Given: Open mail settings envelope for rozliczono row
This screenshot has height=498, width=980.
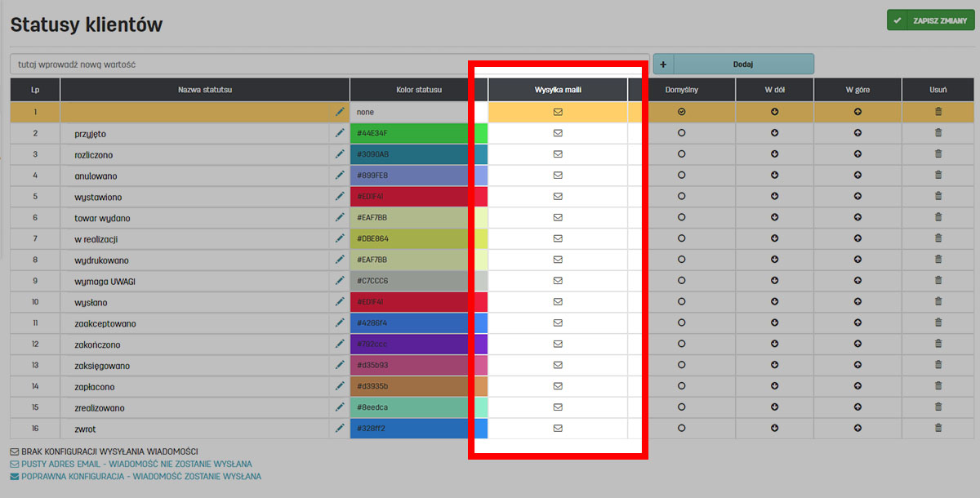Looking at the screenshot, I should (x=559, y=154).
